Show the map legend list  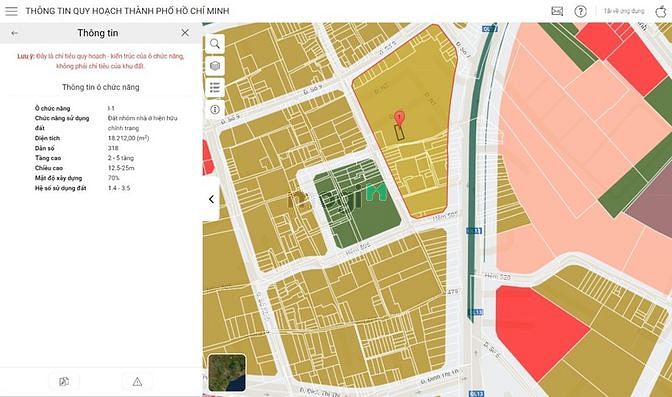click(215, 87)
